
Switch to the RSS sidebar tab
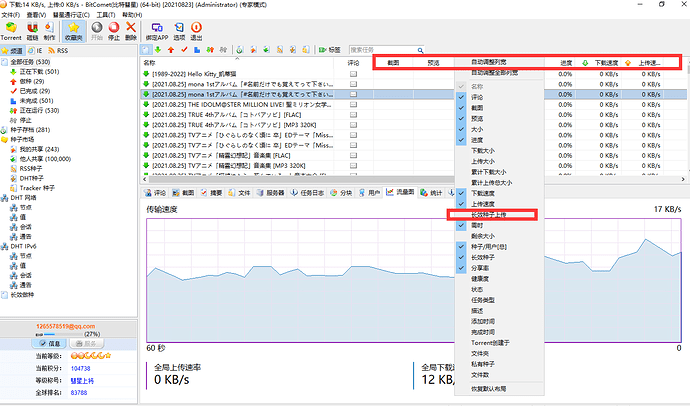[59, 51]
